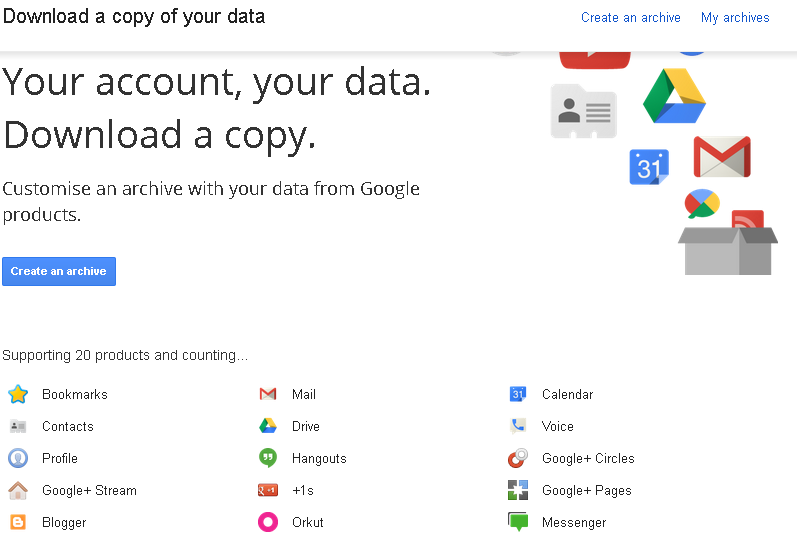Click the Gmail Mail envelope icon in list
811x541 pixels.
coord(268,394)
